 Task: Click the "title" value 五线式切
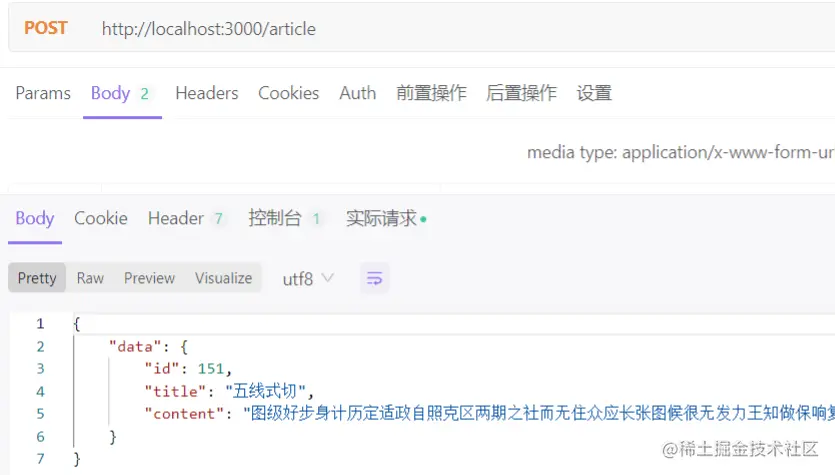(265, 391)
